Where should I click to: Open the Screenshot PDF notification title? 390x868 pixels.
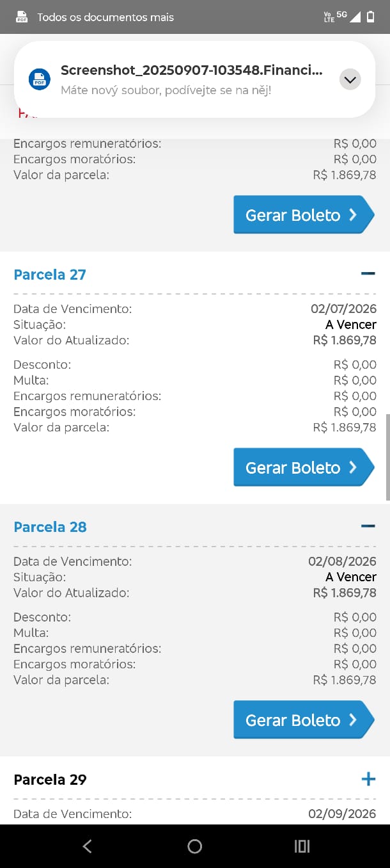pyautogui.click(x=191, y=70)
